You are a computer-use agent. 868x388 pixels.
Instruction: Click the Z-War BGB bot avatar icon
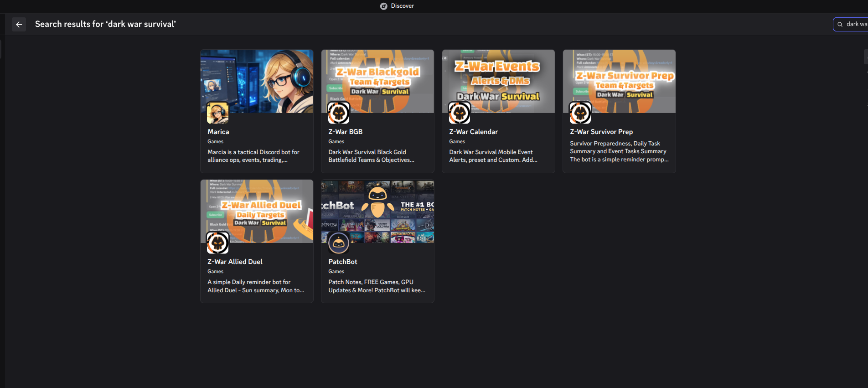point(339,113)
